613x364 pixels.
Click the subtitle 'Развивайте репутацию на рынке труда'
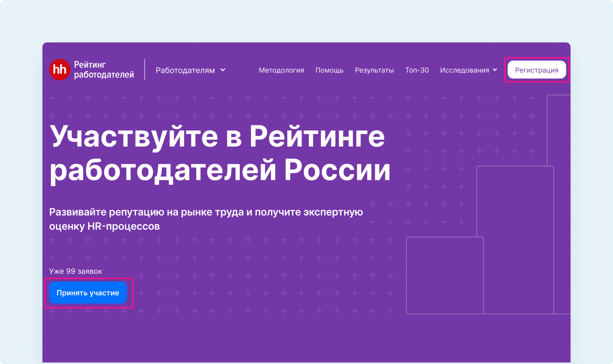coord(146,212)
